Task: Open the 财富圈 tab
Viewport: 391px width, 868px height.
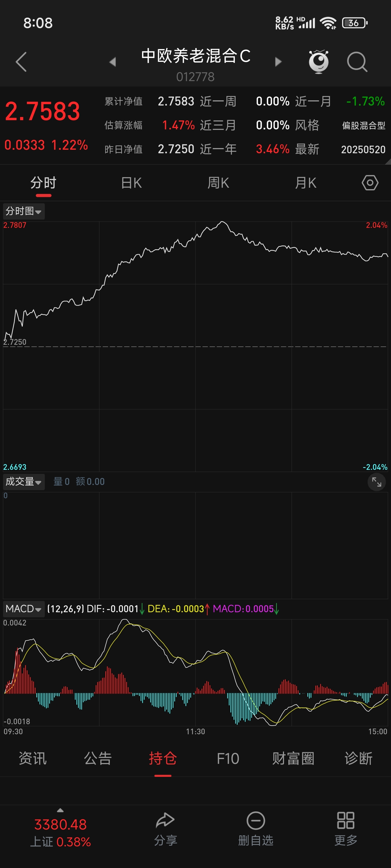Action: 293,758
